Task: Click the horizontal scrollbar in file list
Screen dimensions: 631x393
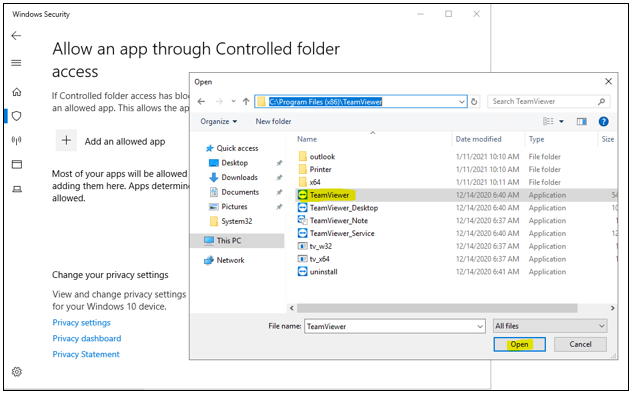Action: 437,308
